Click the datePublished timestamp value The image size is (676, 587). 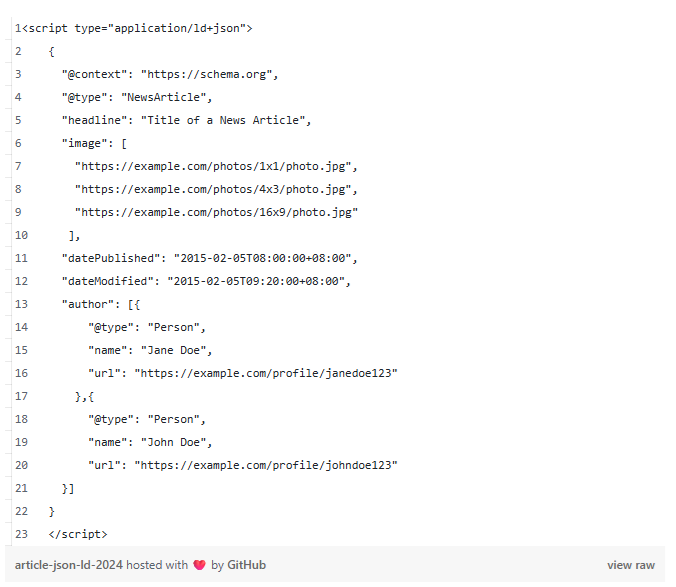[x=265, y=258]
